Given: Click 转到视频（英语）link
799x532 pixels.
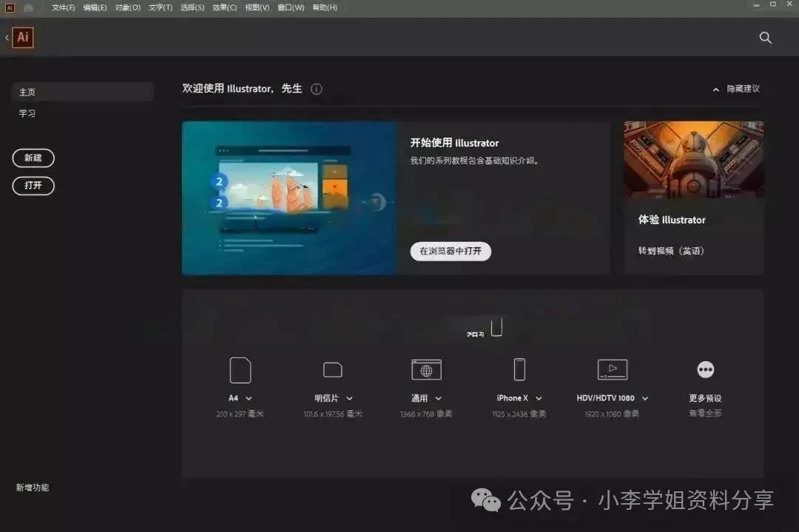Looking at the screenshot, I should (671, 251).
